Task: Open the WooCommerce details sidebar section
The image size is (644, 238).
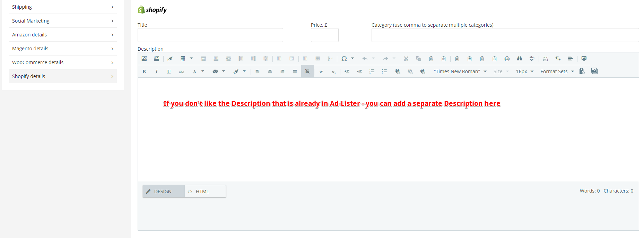Action: pos(63,62)
